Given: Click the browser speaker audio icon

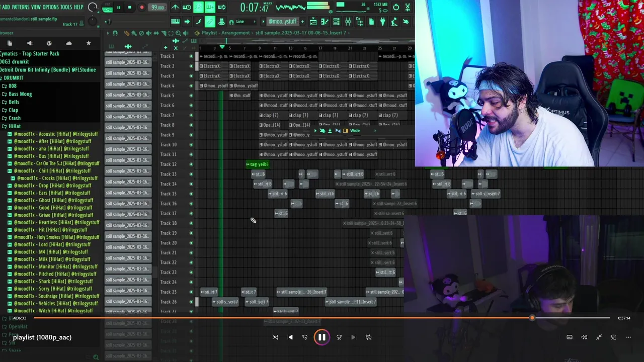Looking at the screenshot, I should pos(29,43).
